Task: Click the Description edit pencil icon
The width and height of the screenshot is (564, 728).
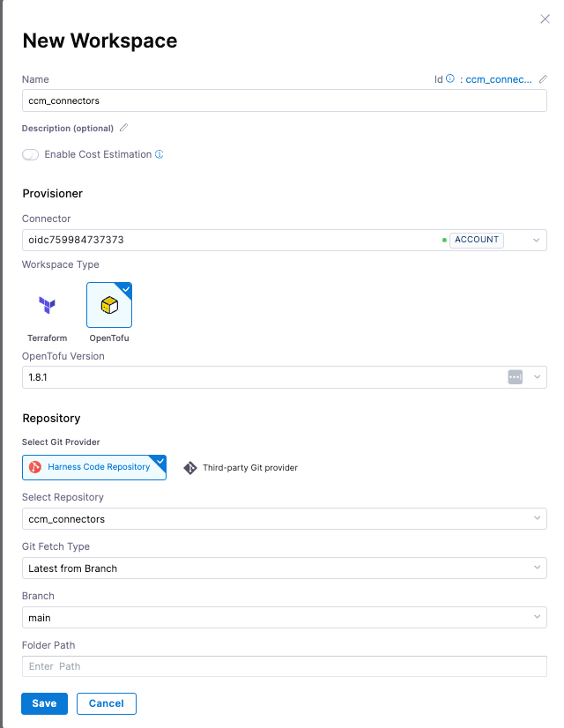Action: pos(123,128)
